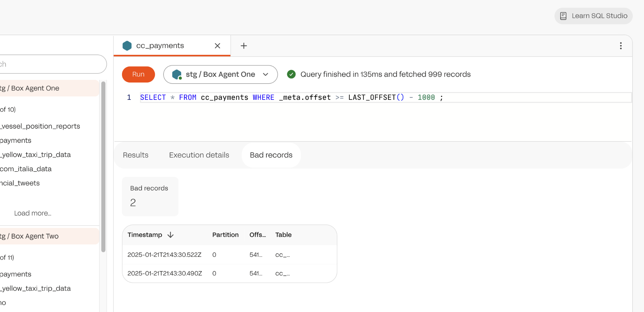Click the cc_payments tab hexagon icon
644x312 pixels.
[x=127, y=46]
